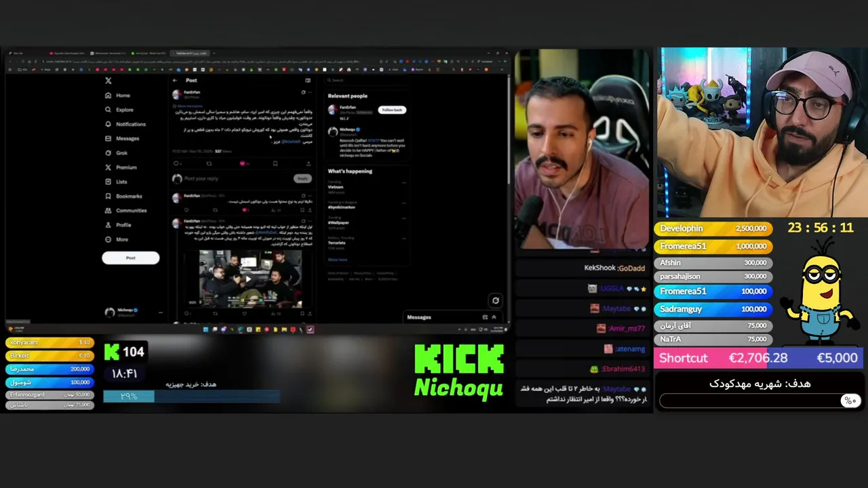Open Grok in the sidebar
Viewport: 868px width, 488px height.
pyautogui.click(x=117, y=152)
